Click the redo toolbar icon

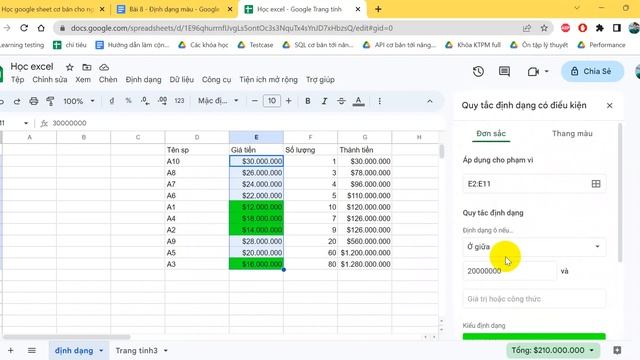click(17, 101)
